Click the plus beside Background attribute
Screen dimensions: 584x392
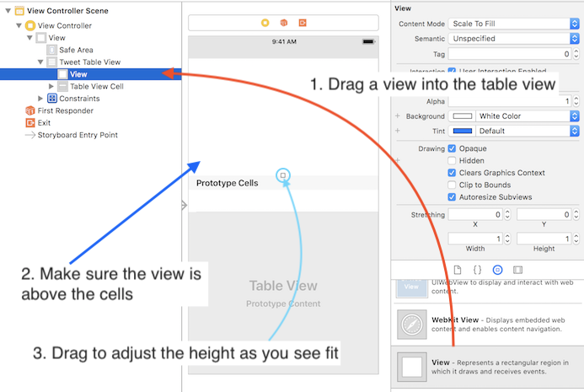398,116
